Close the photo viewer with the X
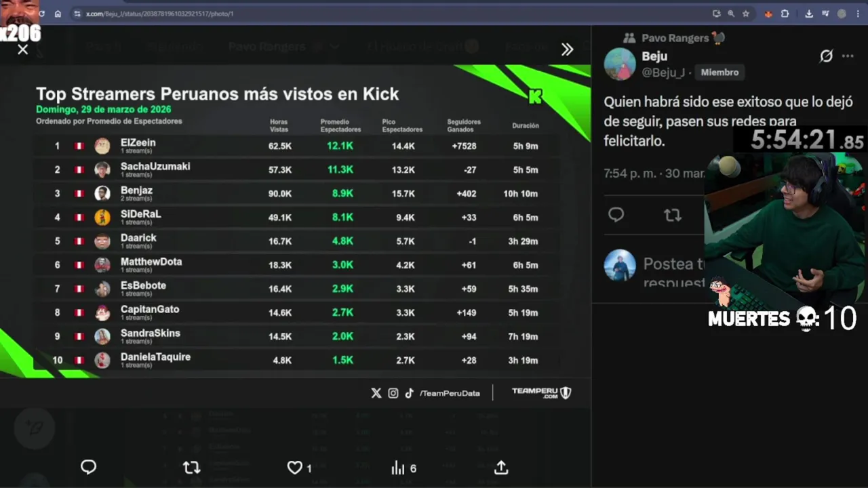 tap(23, 49)
